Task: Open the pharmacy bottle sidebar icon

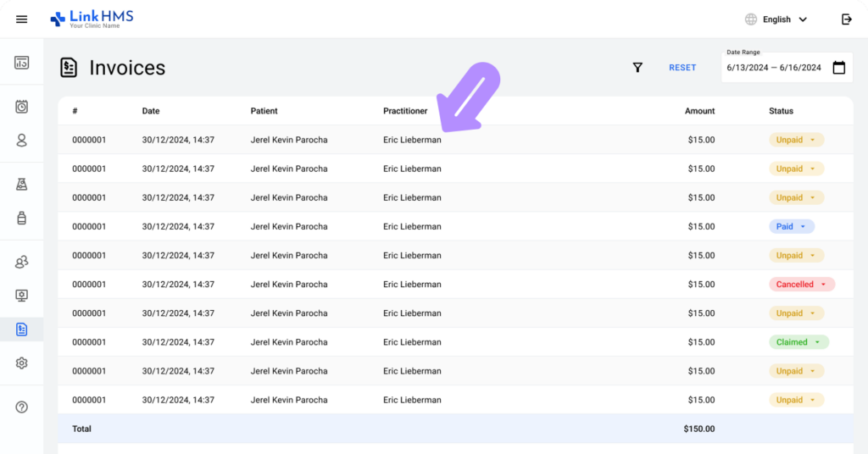Action: pos(21,218)
